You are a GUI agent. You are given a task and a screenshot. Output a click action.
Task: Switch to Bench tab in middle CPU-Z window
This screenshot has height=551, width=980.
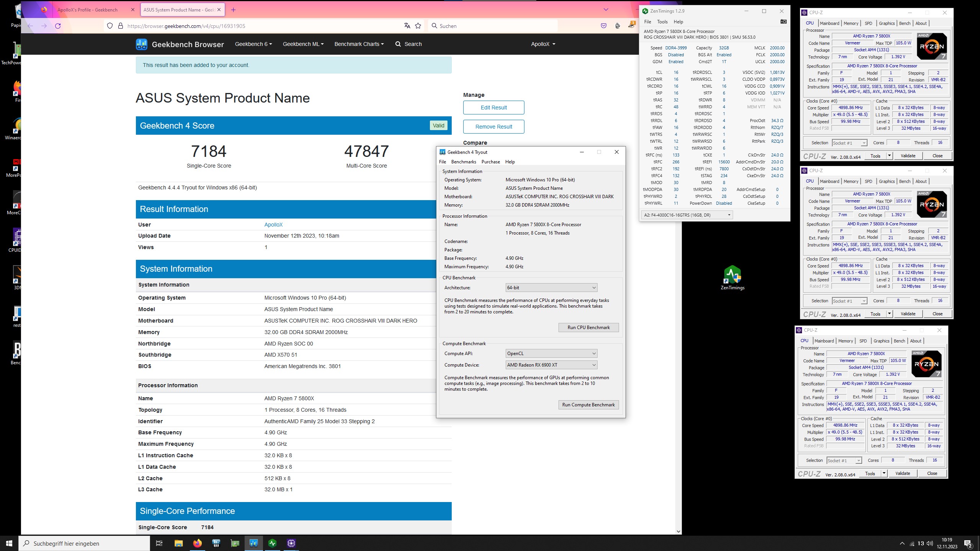click(905, 181)
